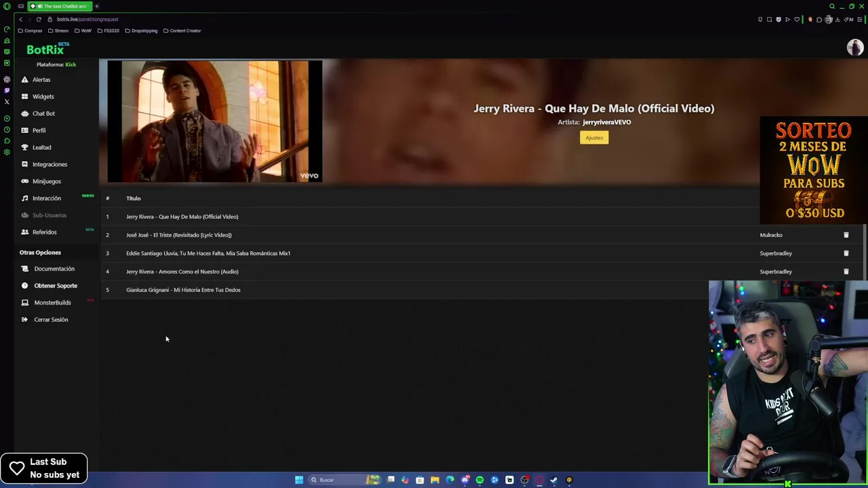Image resolution: width=868 pixels, height=488 pixels.
Task: Open the FS2020 bookmarks folder
Action: click(x=108, y=30)
